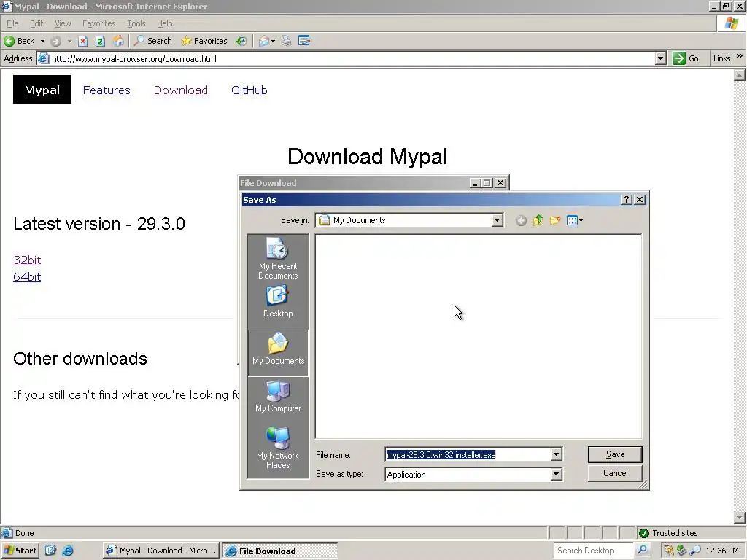Click page scrollbar up arrow
The image size is (747, 560).
pyautogui.click(x=740, y=75)
